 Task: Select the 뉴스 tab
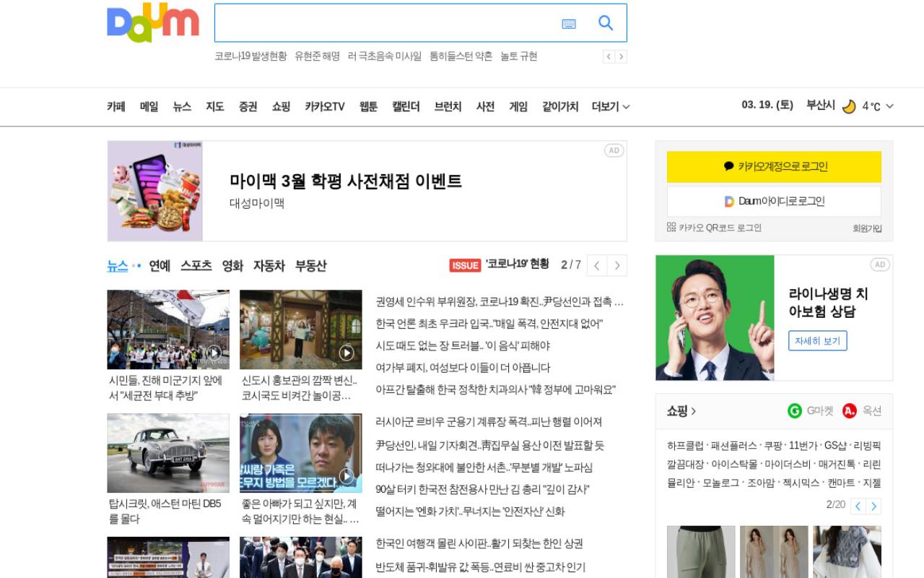(x=118, y=266)
